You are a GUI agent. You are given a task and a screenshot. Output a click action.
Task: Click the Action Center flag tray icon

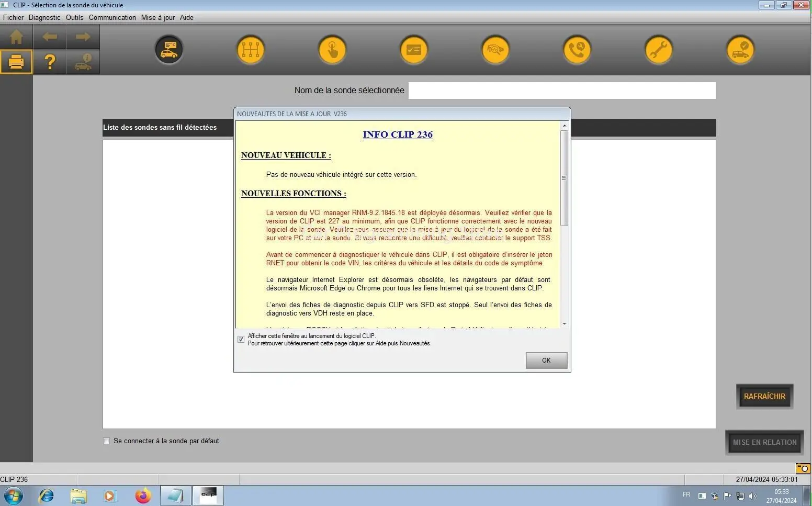click(727, 496)
